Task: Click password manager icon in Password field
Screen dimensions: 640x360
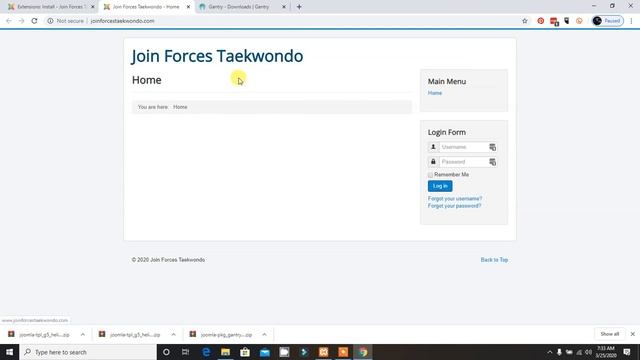Action: pyautogui.click(x=493, y=162)
